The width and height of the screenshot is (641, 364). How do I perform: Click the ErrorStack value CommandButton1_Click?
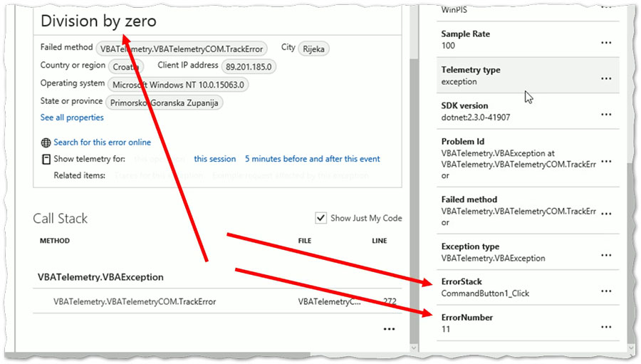pyautogui.click(x=485, y=293)
